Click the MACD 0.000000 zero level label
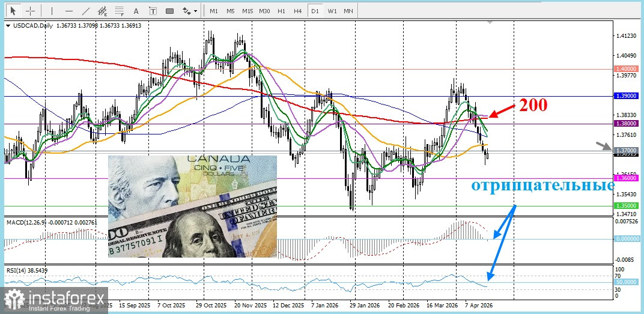Image resolution: width=644 pixels, height=314 pixels. [x=627, y=238]
